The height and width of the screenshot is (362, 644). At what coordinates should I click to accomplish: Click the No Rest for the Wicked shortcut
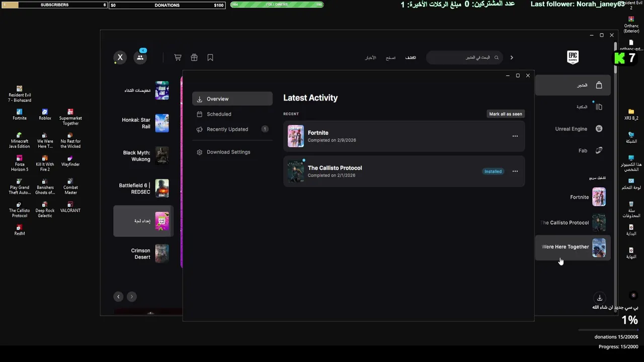(70, 140)
